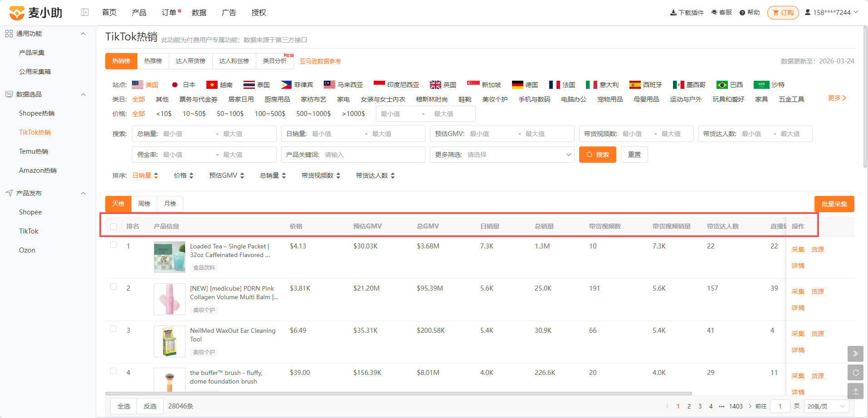Viewport: 868px width, 418px height.
Task: Click the help question mark icon
Action: tap(742, 13)
